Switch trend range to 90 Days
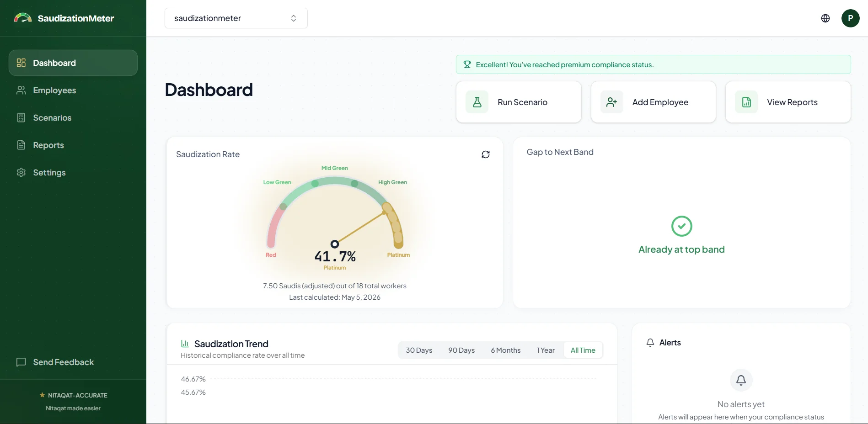The width and height of the screenshot is (868, 424). (x=461, y=350)
